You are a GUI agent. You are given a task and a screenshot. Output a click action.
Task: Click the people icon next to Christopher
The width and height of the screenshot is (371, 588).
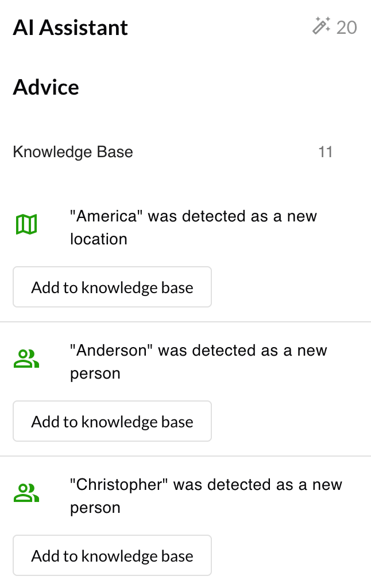(26, 493)
